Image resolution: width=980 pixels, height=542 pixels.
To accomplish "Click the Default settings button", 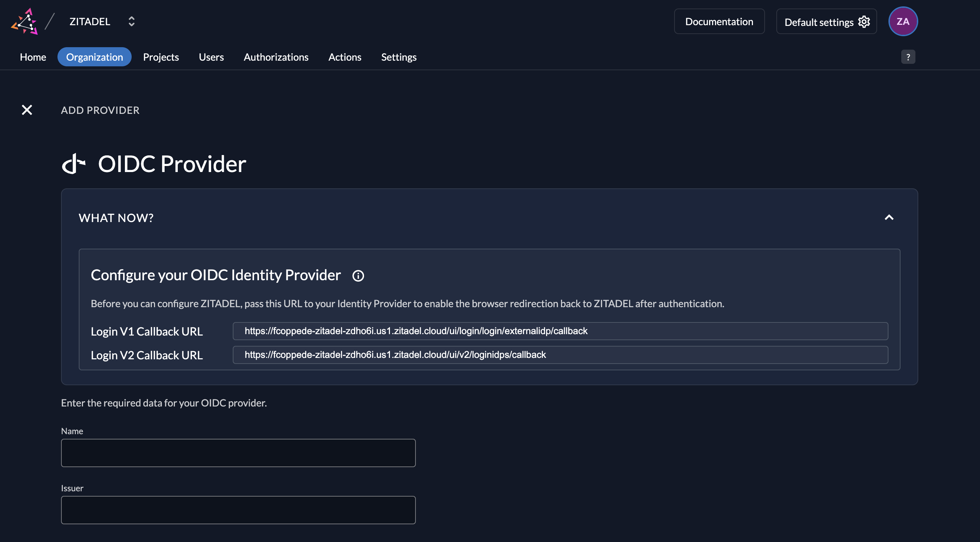I will click(x=819, y=22).
